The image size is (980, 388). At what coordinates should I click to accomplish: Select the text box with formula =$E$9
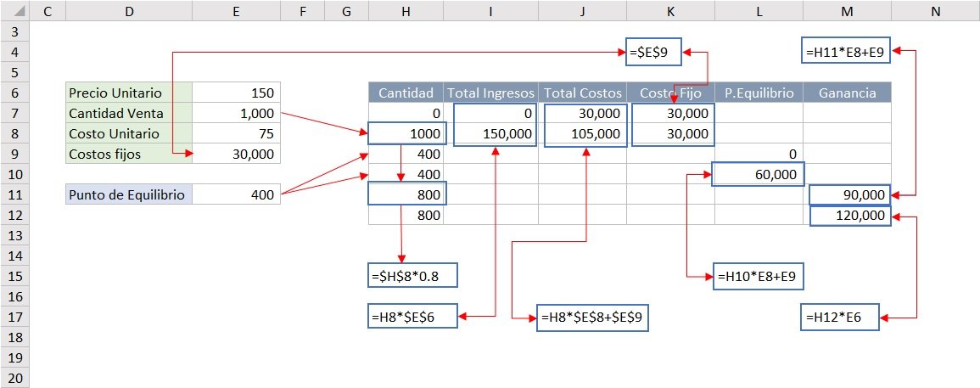click(653, 52)
